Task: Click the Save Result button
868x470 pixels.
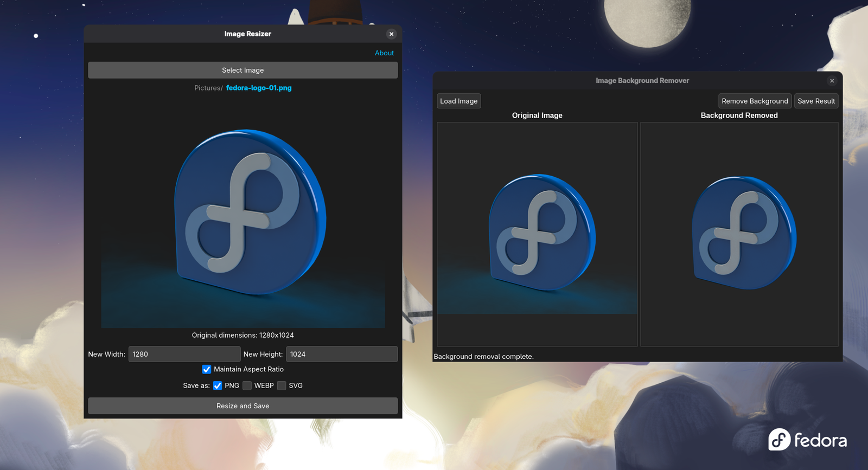Action: (816, 101)
